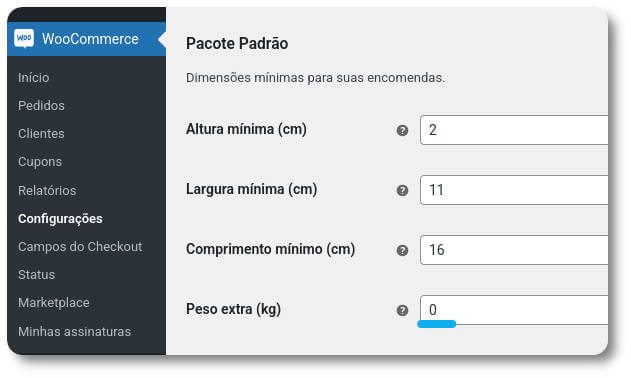
Task: Open the Pedidos menu item
Action: coord(41,105)
